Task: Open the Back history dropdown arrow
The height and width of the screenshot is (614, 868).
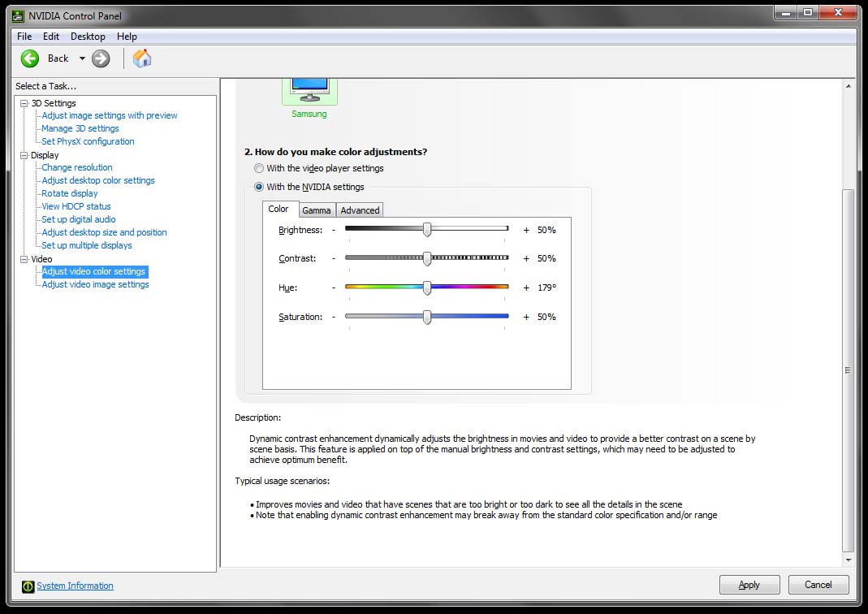Action: [82, 58]
